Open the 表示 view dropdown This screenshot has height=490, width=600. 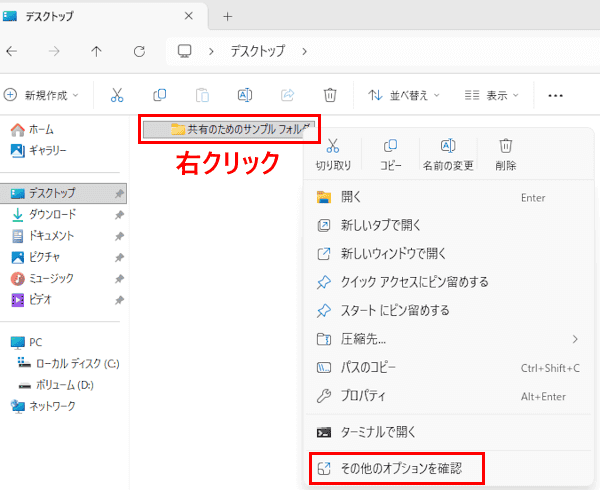[492, 95]
